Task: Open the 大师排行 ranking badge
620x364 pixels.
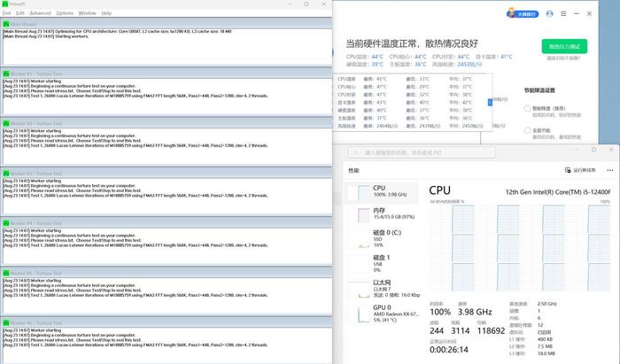Action: click(x=523, y=14)
